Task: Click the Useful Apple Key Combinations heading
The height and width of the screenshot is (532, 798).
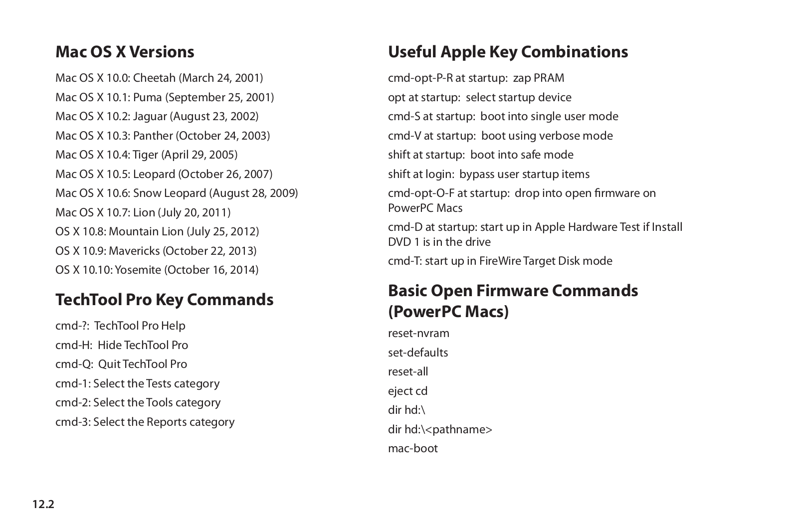Action: 508,52
